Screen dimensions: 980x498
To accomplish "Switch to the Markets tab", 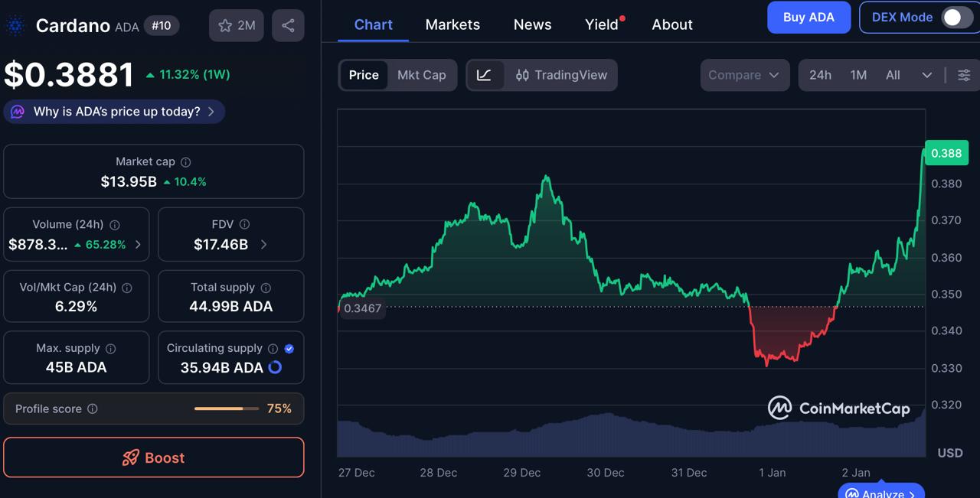I will [452, 24].
